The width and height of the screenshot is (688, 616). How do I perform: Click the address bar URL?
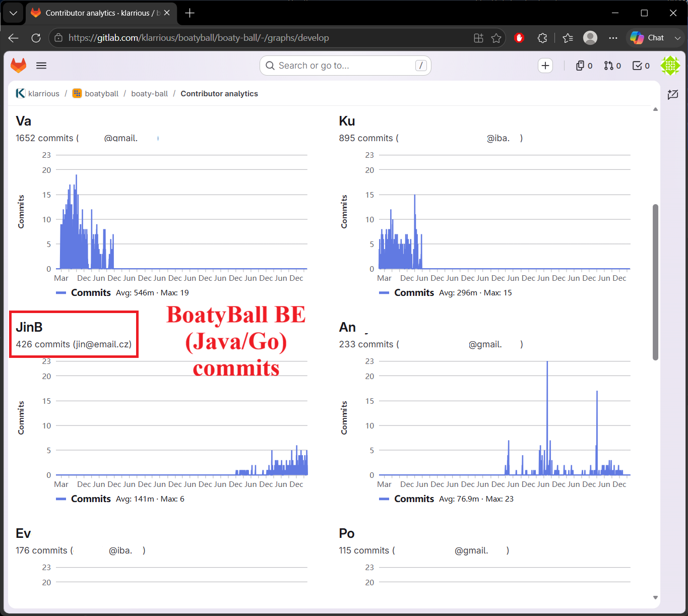click(x=199, y=38)
